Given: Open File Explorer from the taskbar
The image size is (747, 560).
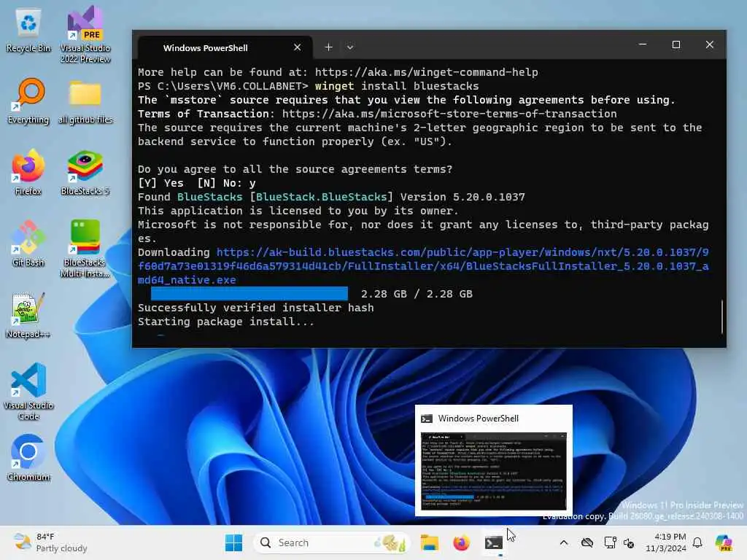Looking at the screenshot, I should click(429, 542).
